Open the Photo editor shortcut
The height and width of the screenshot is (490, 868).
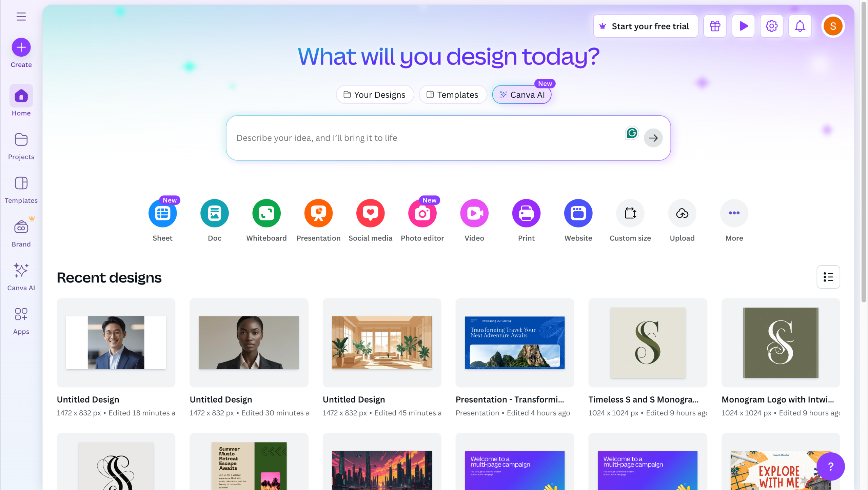point(422,213)
